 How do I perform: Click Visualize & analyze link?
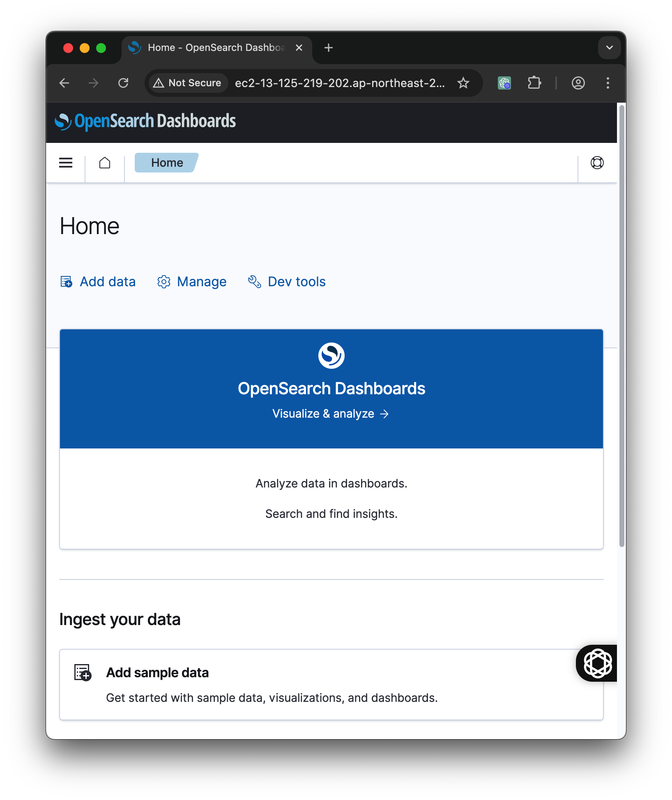click(331, 414)
